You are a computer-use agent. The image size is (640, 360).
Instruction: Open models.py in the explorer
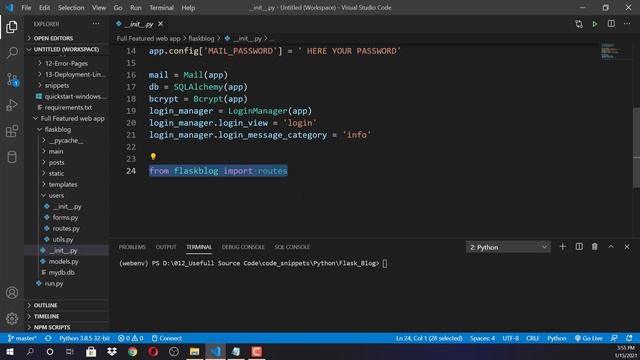[67, 262]
